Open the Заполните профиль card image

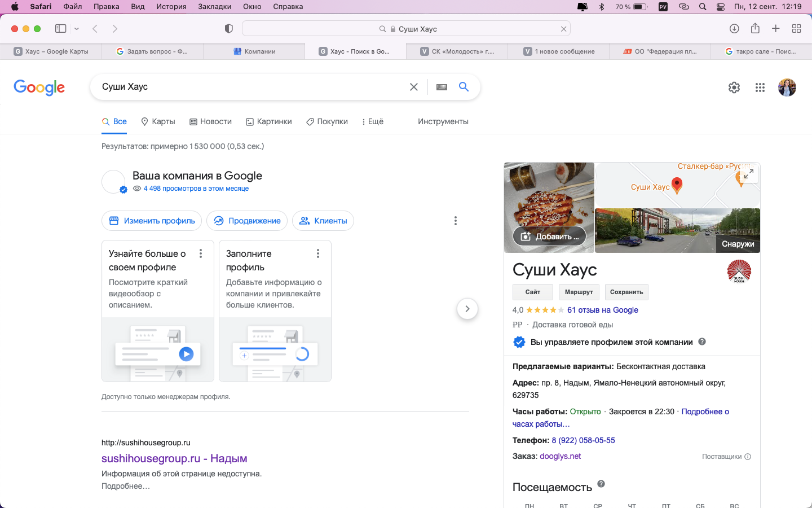275,349
